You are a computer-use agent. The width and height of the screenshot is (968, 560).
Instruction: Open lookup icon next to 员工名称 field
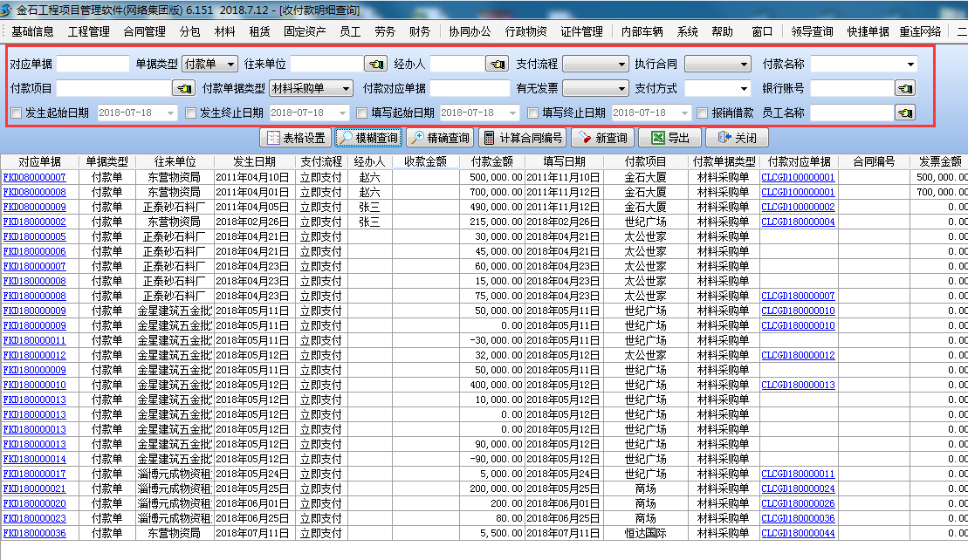(x=904, y=113)
